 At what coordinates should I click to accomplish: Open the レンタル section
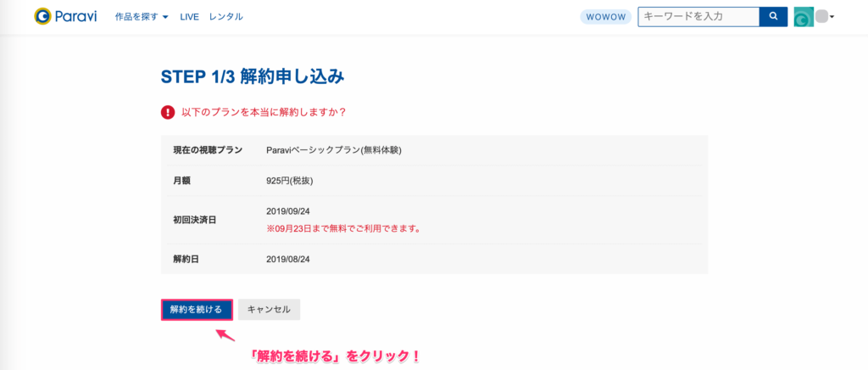[x=225, y=17]
